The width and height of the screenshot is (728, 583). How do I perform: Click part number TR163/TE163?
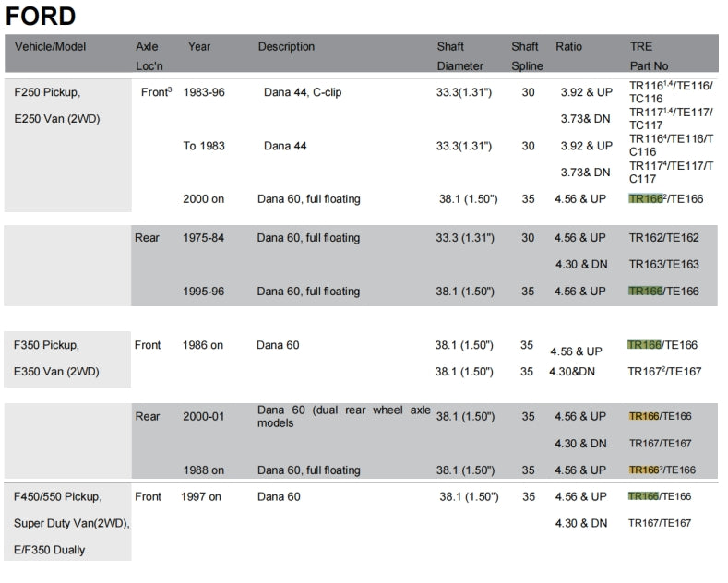(x=663, y=265)
